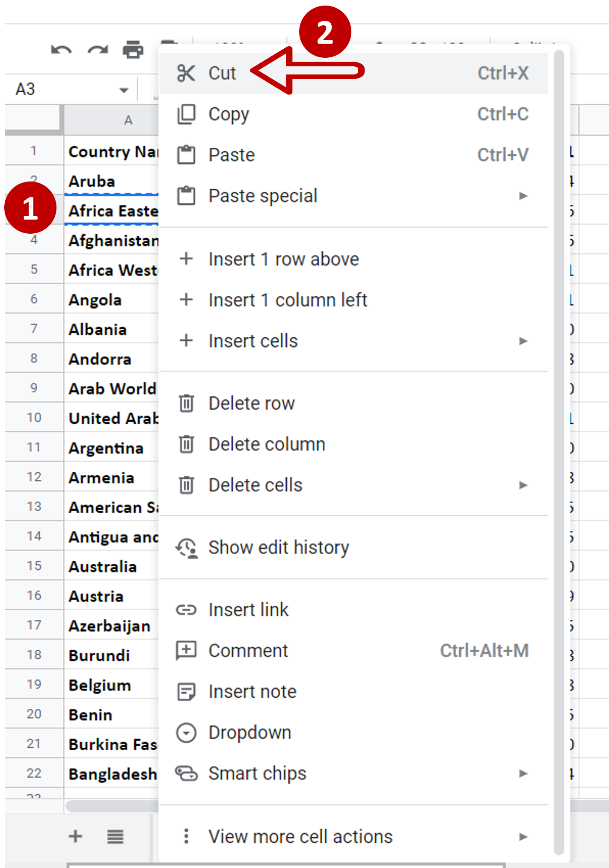Expand the Smart chips submenu arrow
Image resolution: width=609 pixels, height=868 pixels.
click(523, 774)
